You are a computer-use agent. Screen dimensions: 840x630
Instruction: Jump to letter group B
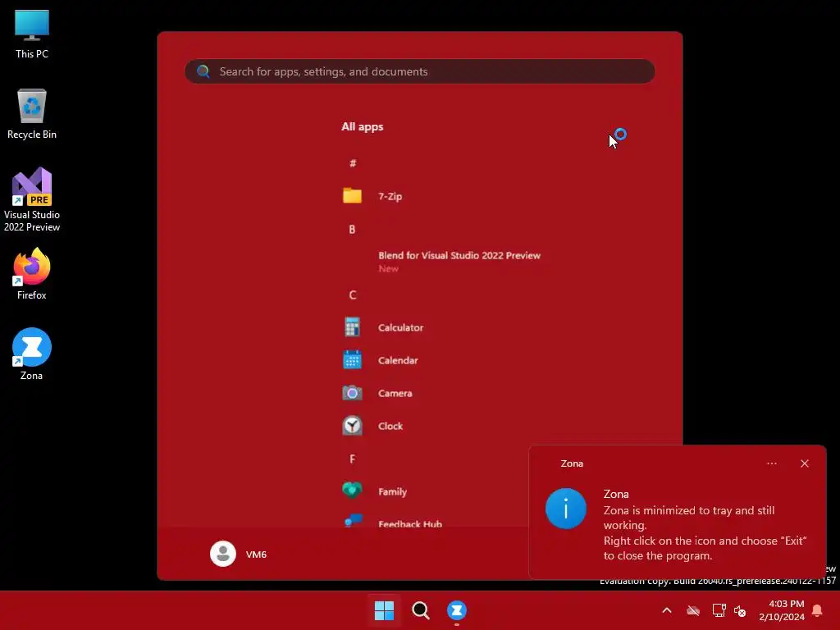pos(352,230)
